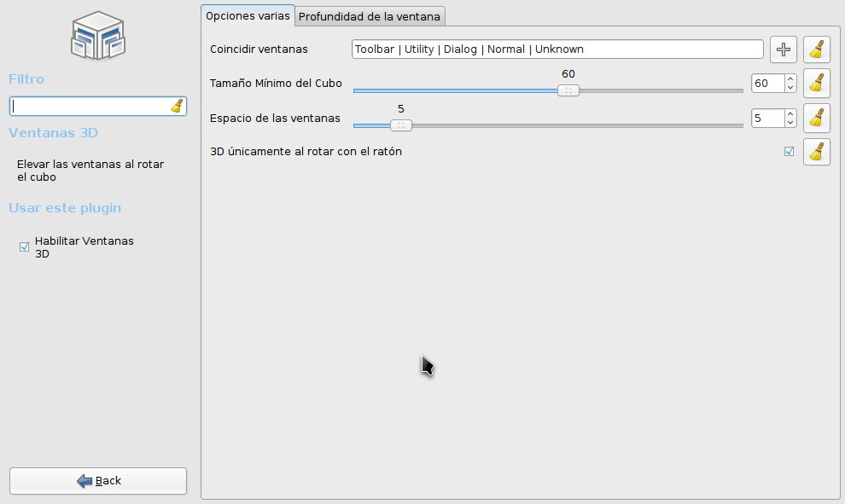Click the Back button

(97, 480)
